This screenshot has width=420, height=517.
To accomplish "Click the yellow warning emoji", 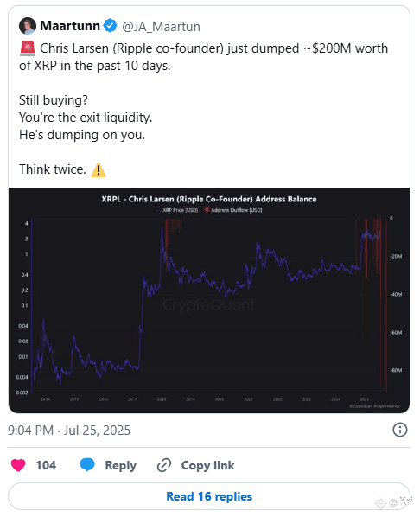I will pyautogui.click(x=99, y=169).
